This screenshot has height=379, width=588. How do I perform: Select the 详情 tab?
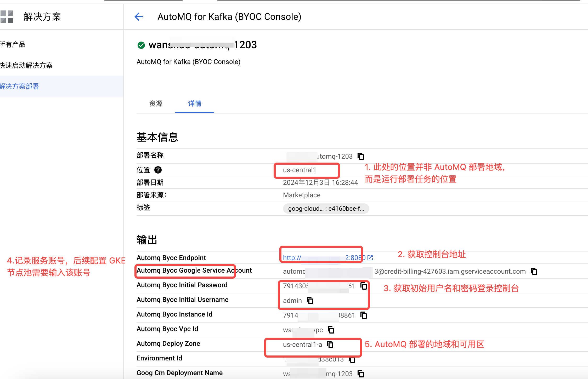194,104
